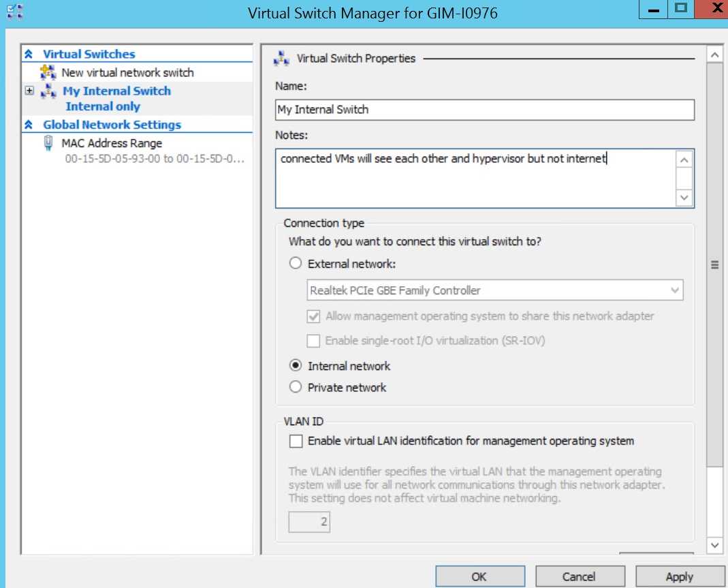Select MAC Address Range setting
This screenshot has width=728, height=588.
(112, 143)
